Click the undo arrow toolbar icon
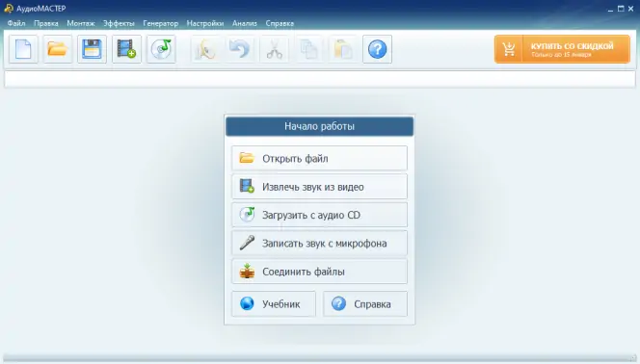640x364 pixels. (x=240, y=49)
